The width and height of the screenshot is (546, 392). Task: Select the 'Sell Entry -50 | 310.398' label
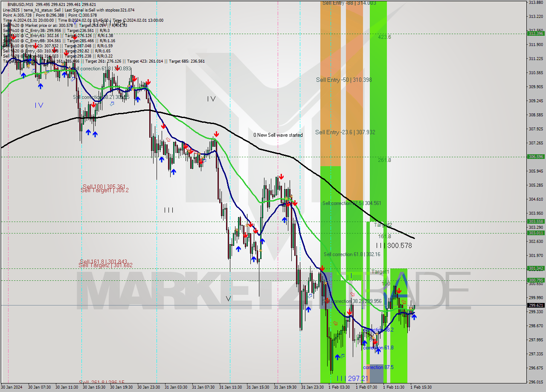pos(344,80)
